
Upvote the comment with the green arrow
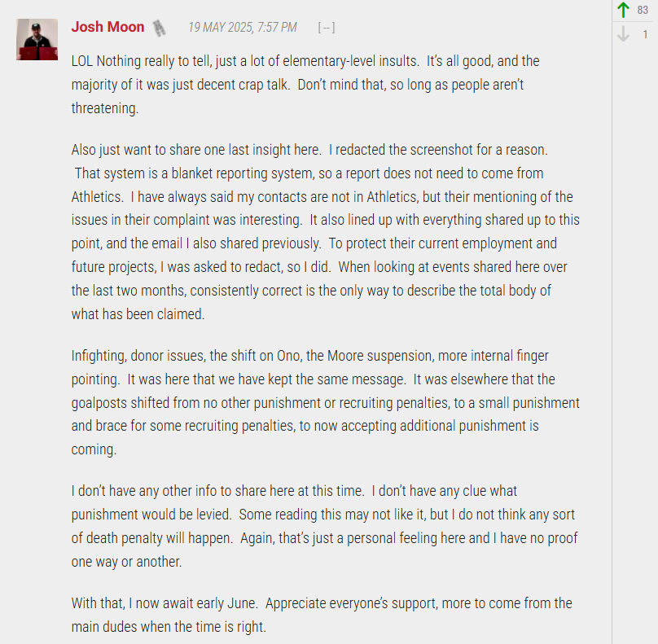[623, 10]
